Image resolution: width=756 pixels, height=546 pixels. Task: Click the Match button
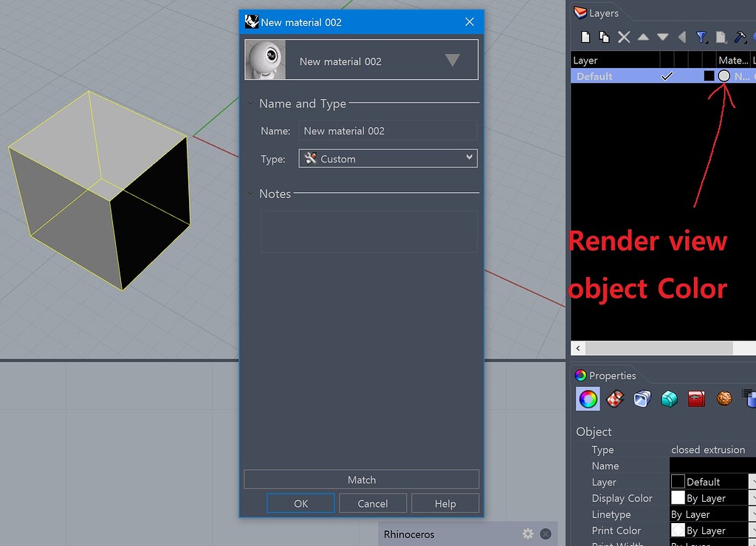tap(361, 480)
